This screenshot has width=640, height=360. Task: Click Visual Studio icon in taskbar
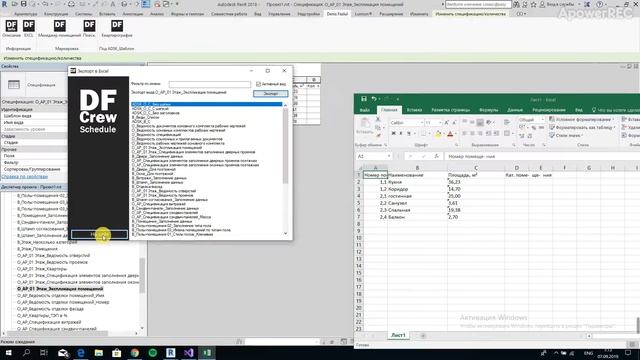(x=189, y=353)
